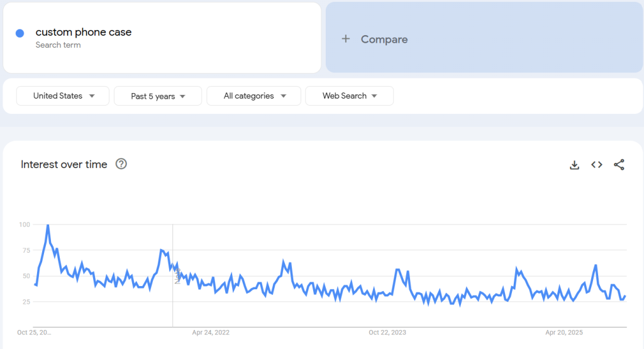Screen dimensions: 644x349
Task: Open the embed code icon
Action: click(597, 165)
